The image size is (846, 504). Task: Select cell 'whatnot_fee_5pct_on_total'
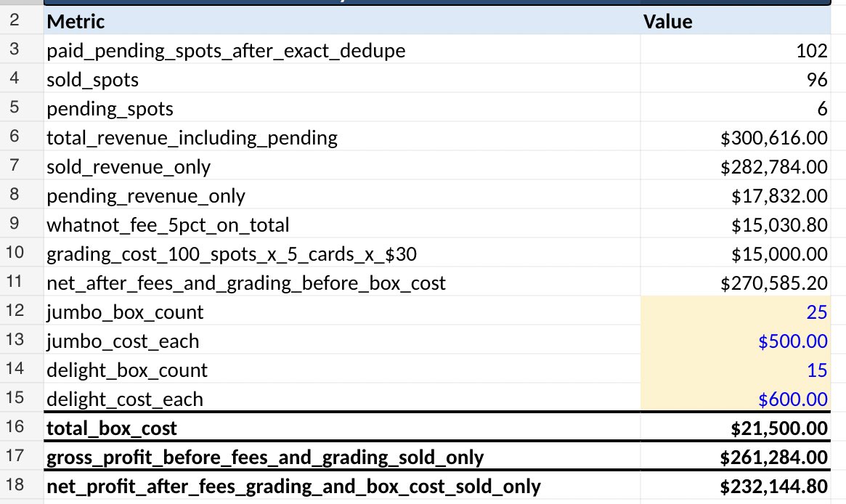pos(342,224)
